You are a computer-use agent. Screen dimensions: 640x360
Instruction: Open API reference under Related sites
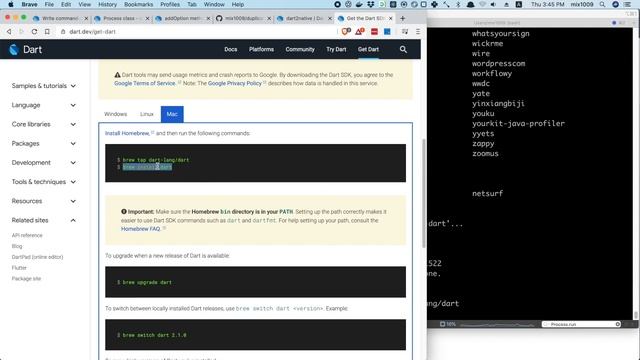click(27, 236)
